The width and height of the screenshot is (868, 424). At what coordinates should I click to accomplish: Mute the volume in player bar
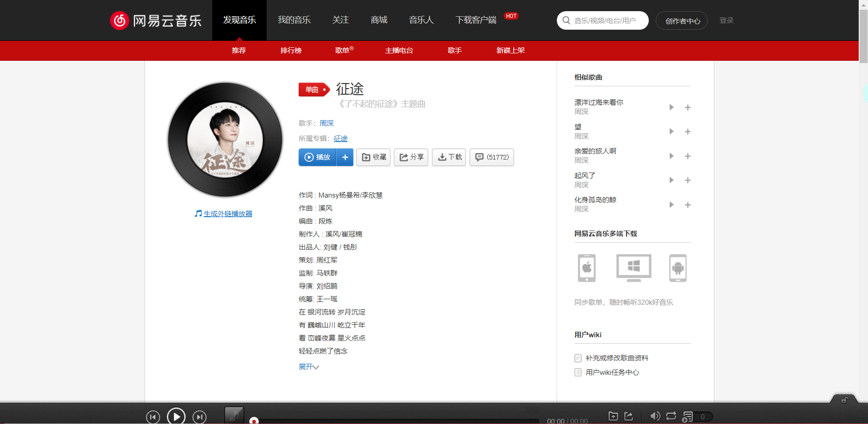point(655,416)
